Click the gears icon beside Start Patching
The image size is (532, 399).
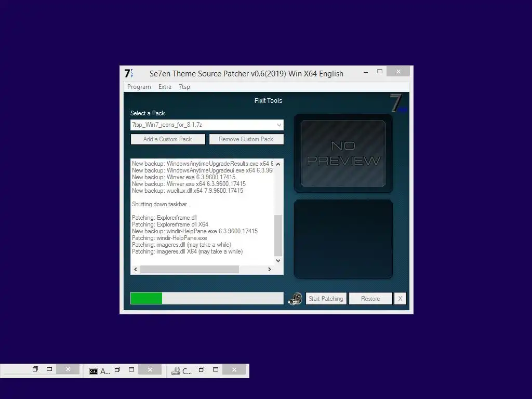[295, 299]
